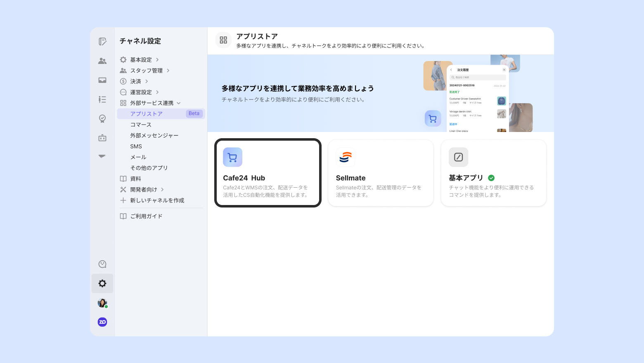Open the task list icon in left rail
Screen dimensions: 644x363
pos(102,99)
